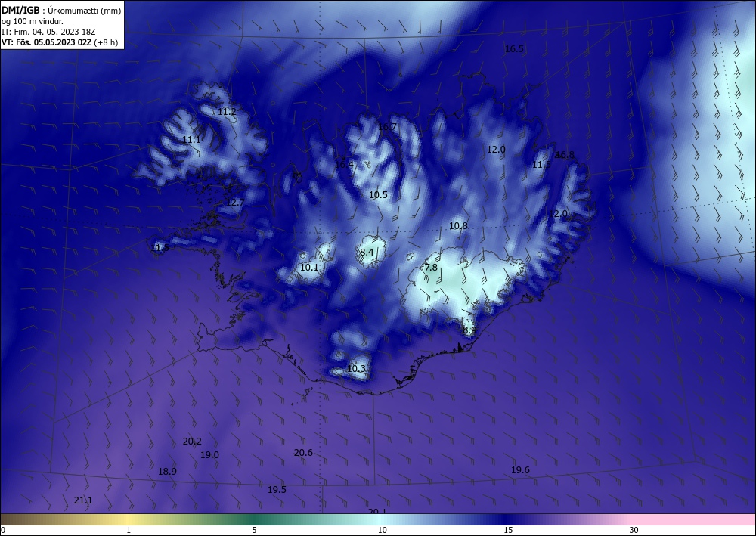Select the "VT: Fös. 05.05.2023 02Z (+8 h)" line
Viewport: 756px width, 536px height.
[60, 42]
